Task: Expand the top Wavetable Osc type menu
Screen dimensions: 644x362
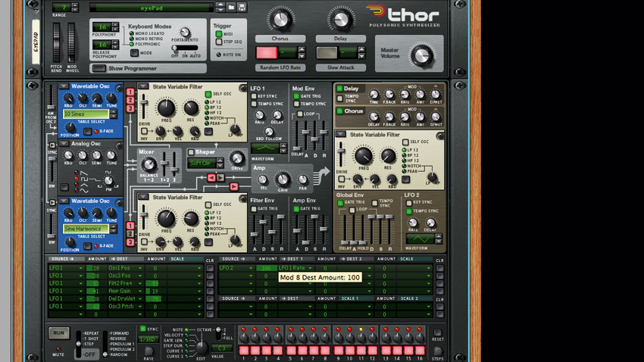Action: [x=63, y=86]
